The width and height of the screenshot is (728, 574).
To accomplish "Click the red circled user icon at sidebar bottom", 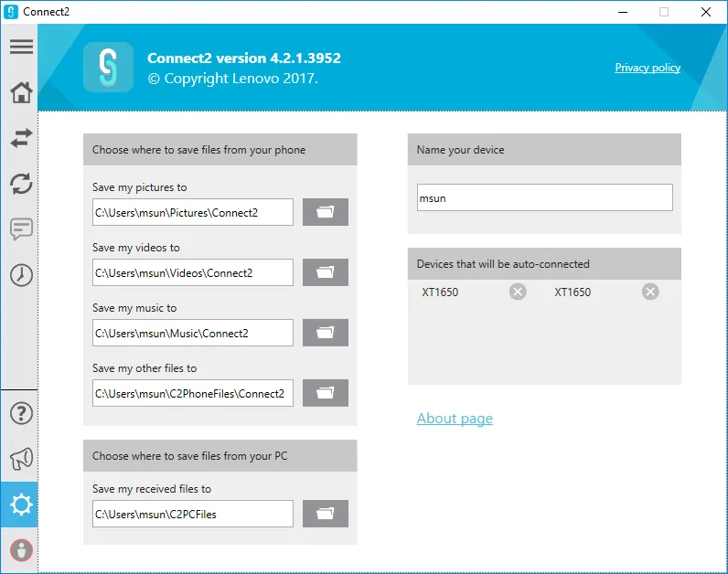I will [21, 550].
